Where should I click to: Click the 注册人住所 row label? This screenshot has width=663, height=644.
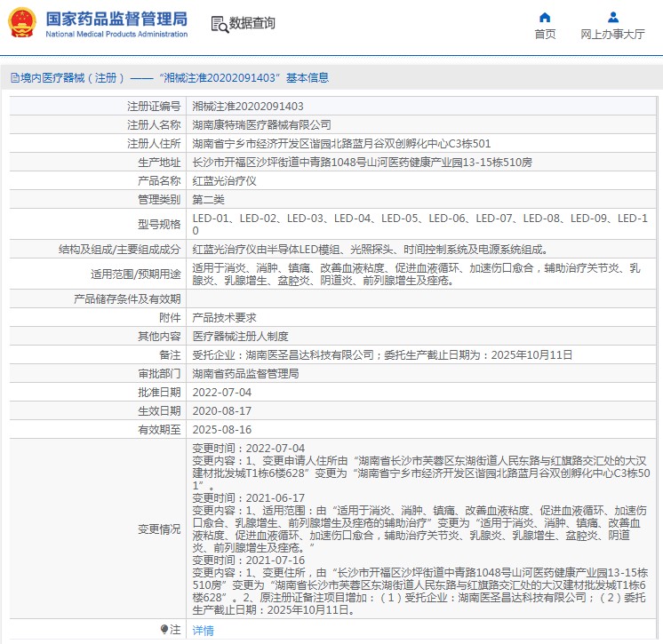click(154, 144)
